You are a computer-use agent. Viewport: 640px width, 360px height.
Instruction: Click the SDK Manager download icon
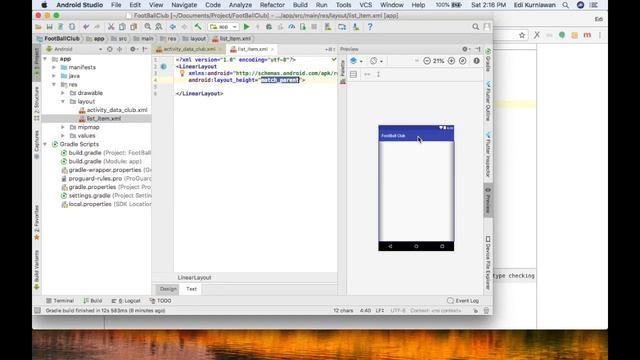[x=356, y=27]
